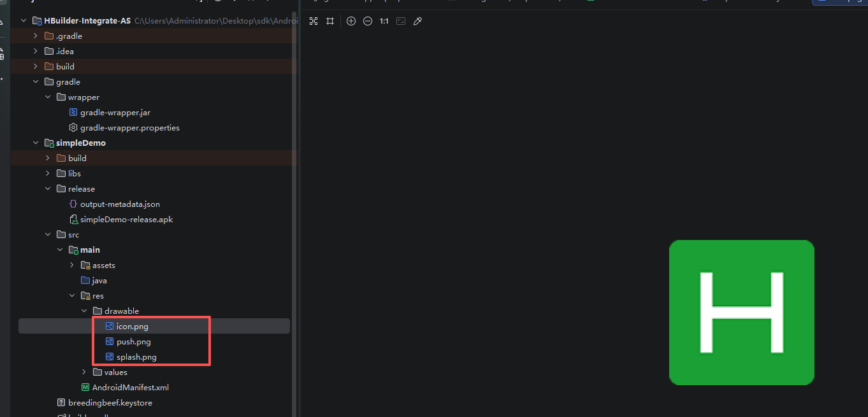Click the green H image preview
This screenshot has width=868, height=417.
(x=742, y=313)
